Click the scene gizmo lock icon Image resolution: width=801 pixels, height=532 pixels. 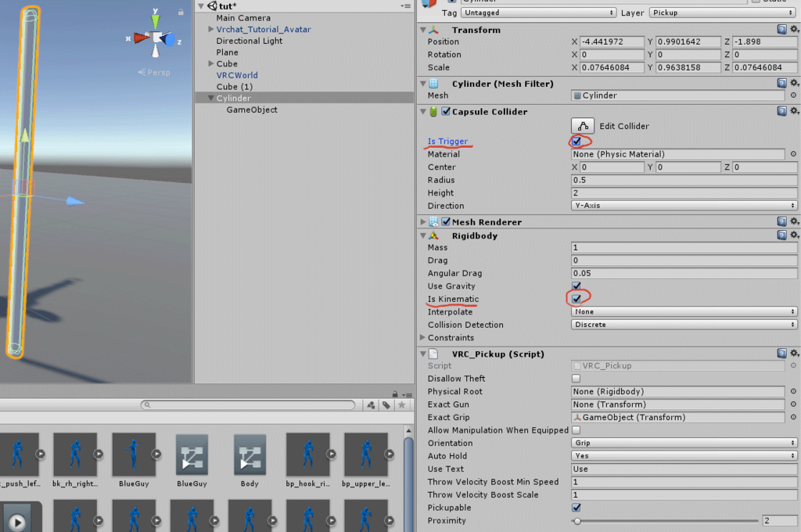tap(181, 12)
